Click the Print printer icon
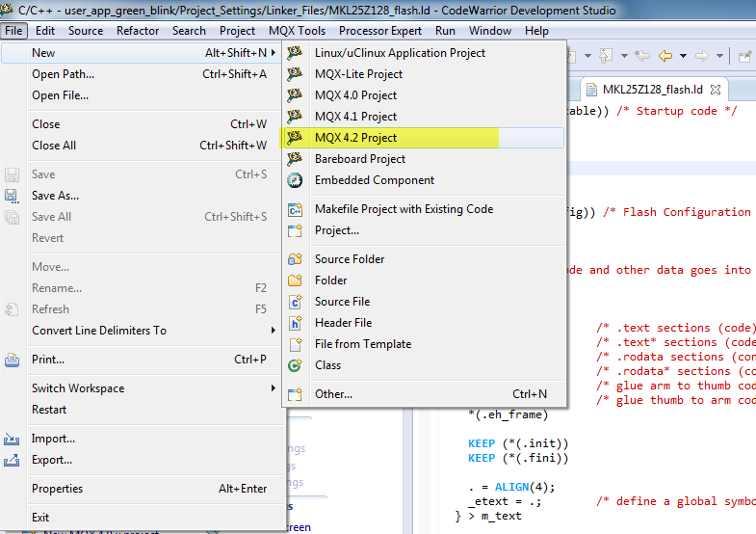 point(12,360)
